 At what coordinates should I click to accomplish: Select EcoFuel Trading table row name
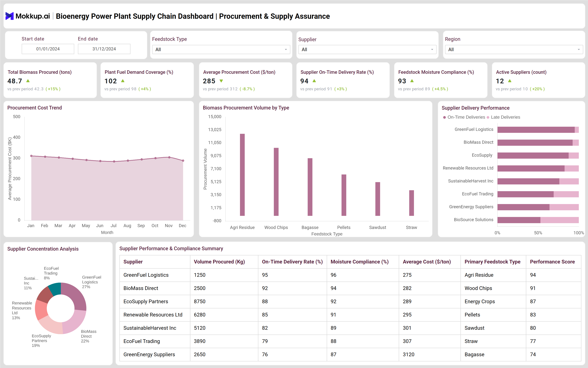[x=141, y=341]
